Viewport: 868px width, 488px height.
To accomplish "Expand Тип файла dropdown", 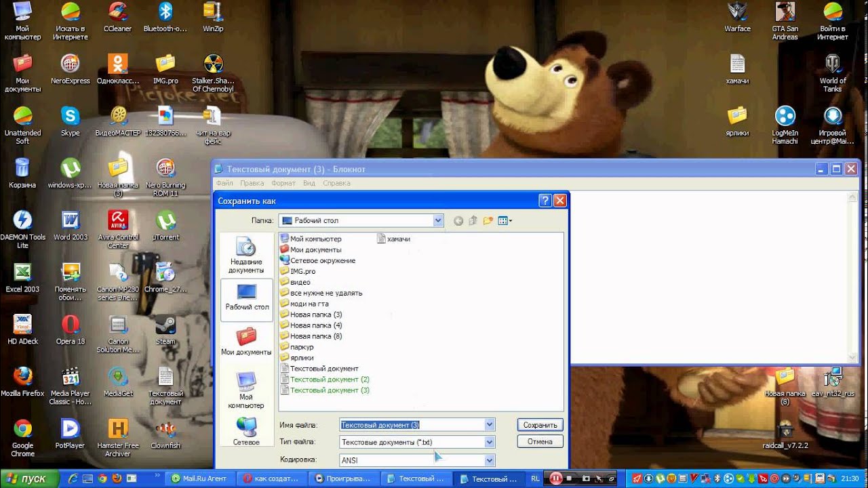I will pos(490,442).
